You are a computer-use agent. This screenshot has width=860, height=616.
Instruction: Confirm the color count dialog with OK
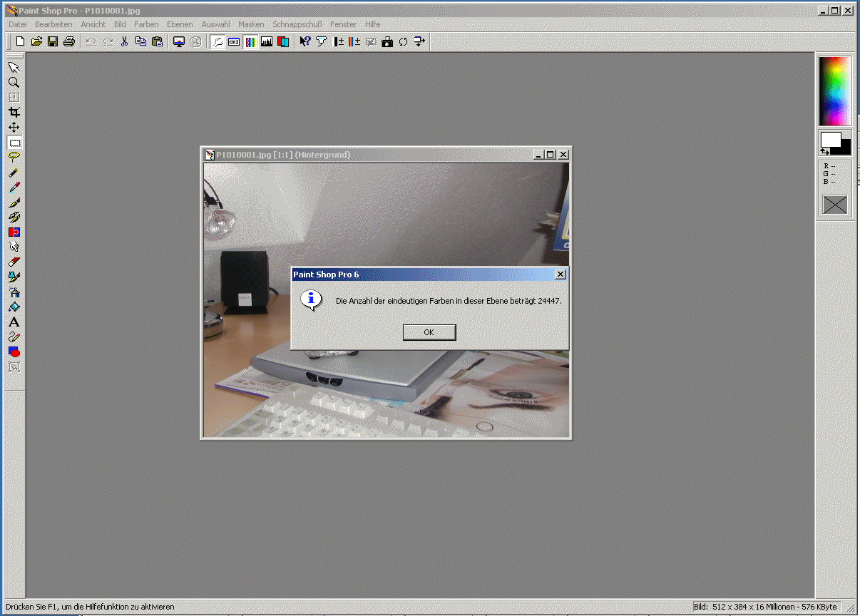tap(429, 332)
